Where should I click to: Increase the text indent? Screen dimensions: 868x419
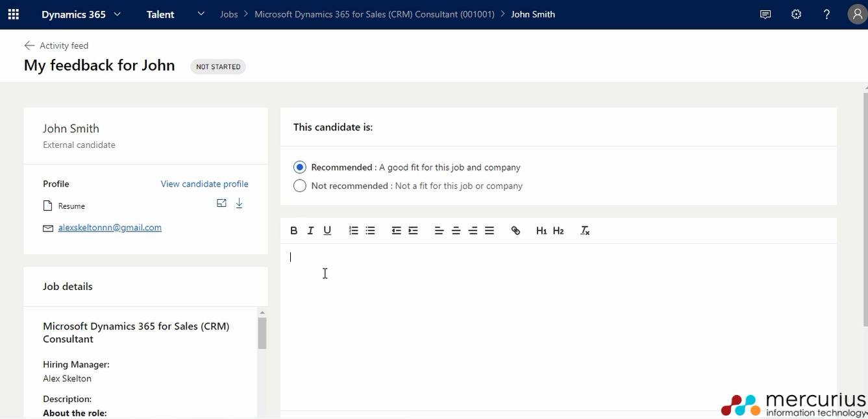pyautogui.click(x=413, y=230)
